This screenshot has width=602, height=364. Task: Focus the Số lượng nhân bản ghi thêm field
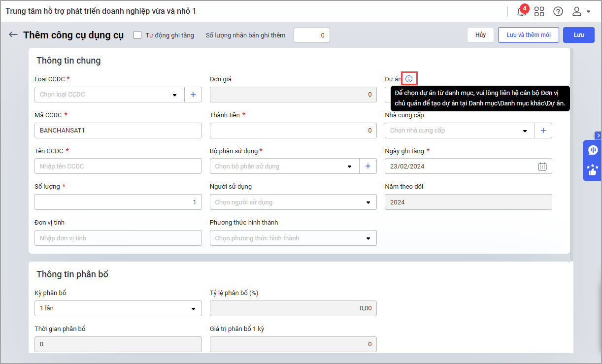(311, 35)
